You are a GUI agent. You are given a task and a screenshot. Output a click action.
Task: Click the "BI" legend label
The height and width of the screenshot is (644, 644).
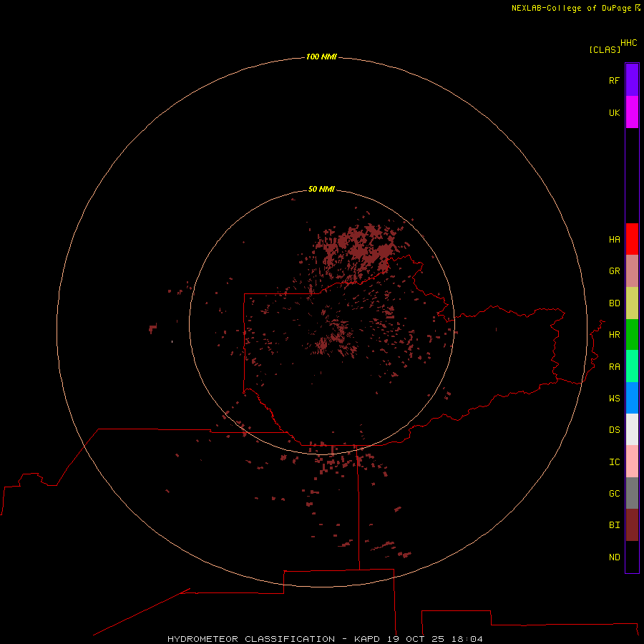coord(614,525)
